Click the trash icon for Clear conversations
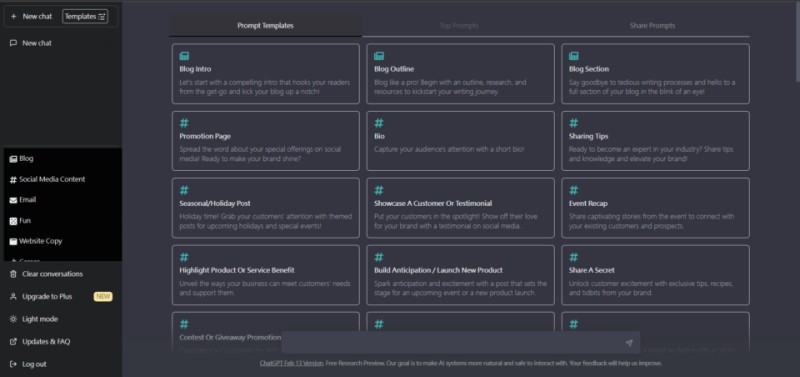This screenshot has width=800, height=377. (x=14, y=274)
